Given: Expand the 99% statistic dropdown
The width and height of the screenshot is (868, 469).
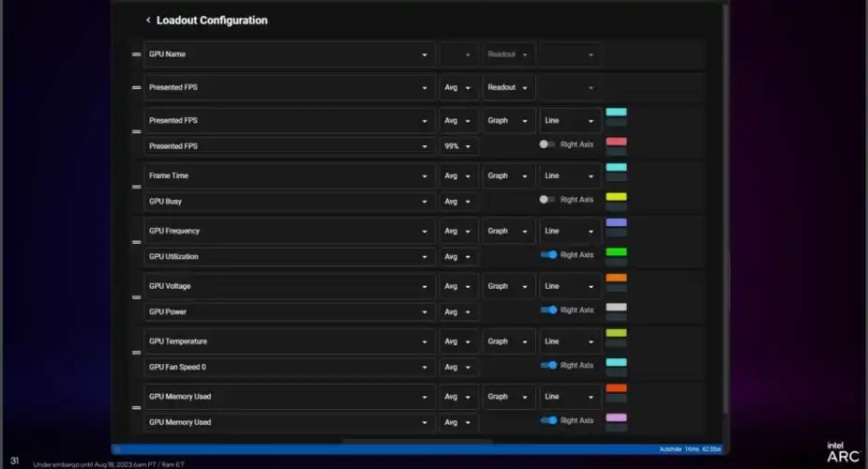Looking at the screenshot, I should tap(458, 146).
